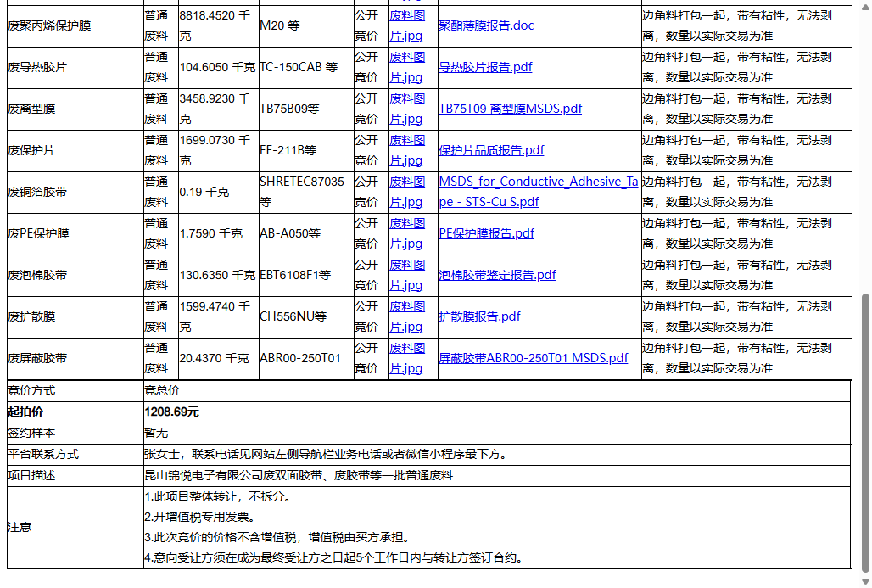Click the ABR00-250T01 model cell
Screen dimensions: 872x588
[306, 358]
